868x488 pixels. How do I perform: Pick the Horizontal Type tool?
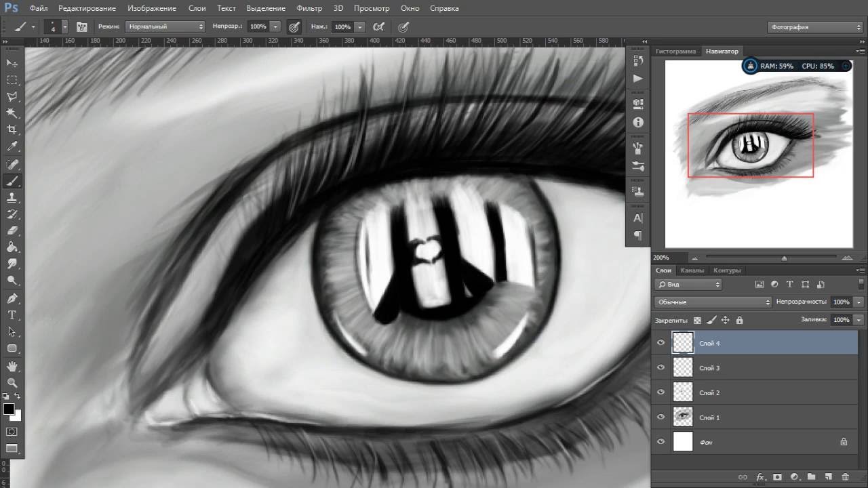(12, 315)
